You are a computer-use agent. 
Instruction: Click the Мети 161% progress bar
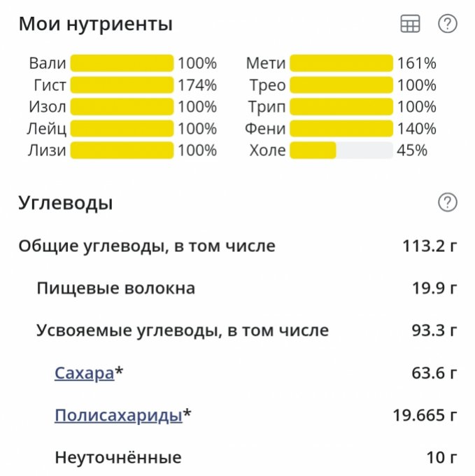341,64
